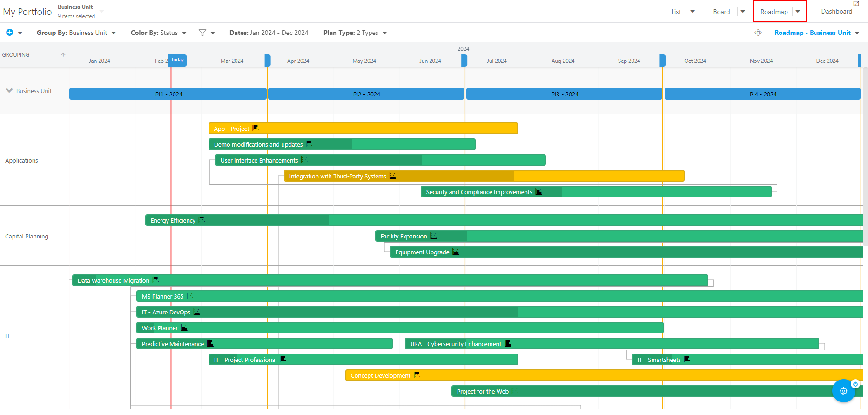
Task: Select the Dates Jan 2024 - Dec 2024 range
Action: point(269,33)
